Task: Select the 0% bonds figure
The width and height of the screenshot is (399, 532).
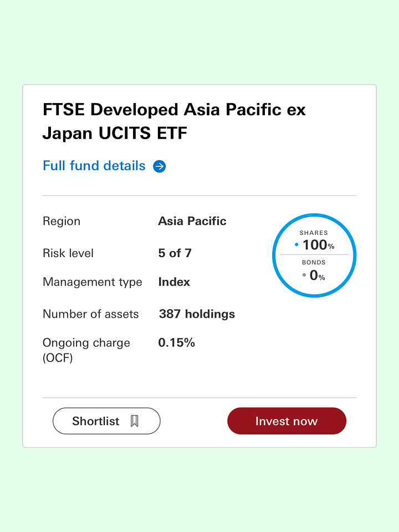Action: (317, 275)
